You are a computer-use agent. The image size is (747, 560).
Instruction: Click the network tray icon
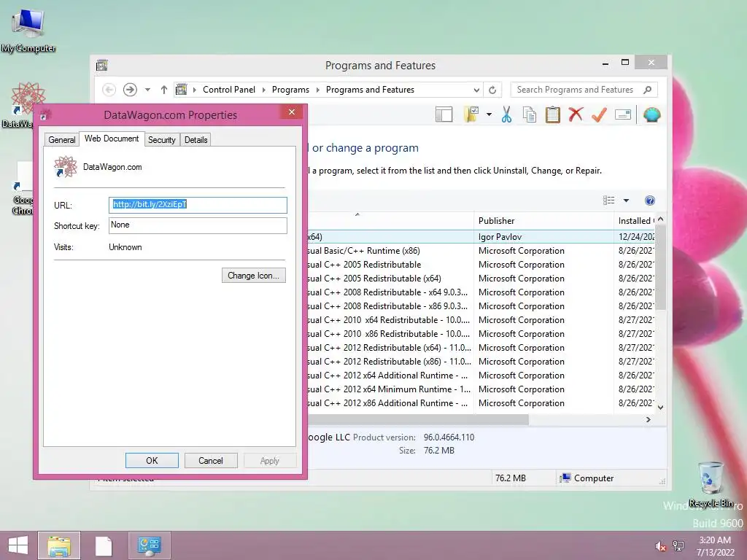coord(678,545)
